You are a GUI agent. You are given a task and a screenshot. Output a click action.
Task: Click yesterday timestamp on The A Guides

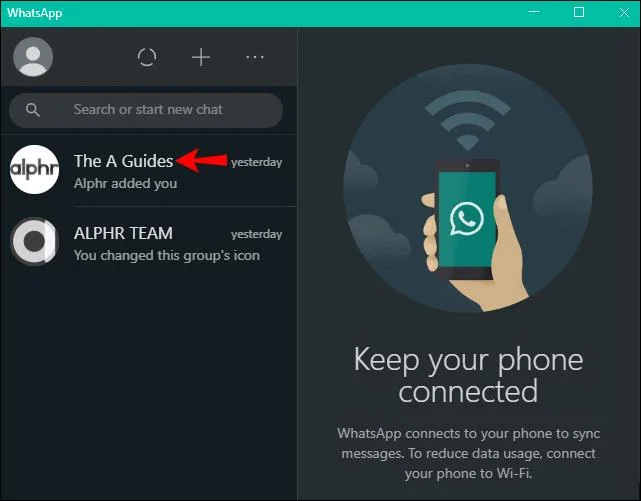coord(257,162)
